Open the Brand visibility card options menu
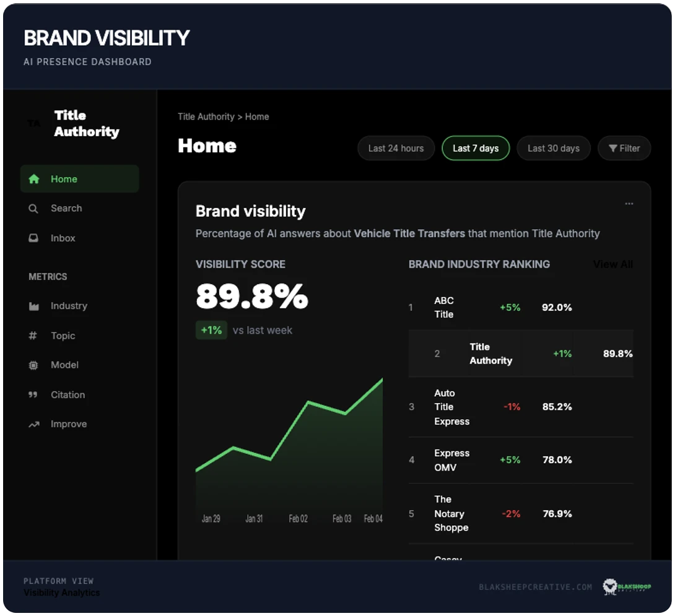The width and height of the screenshot is (675, 616). [629, 203]
